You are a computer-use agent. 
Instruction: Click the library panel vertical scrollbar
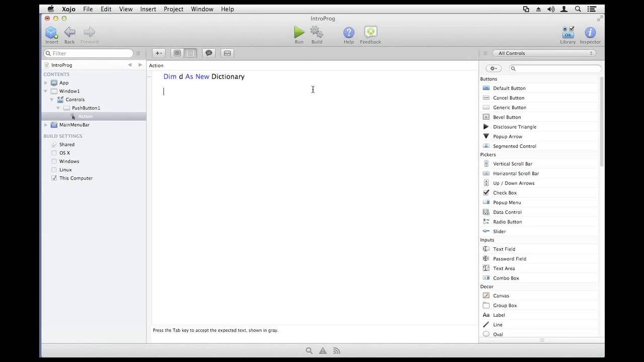pos(601,122)
